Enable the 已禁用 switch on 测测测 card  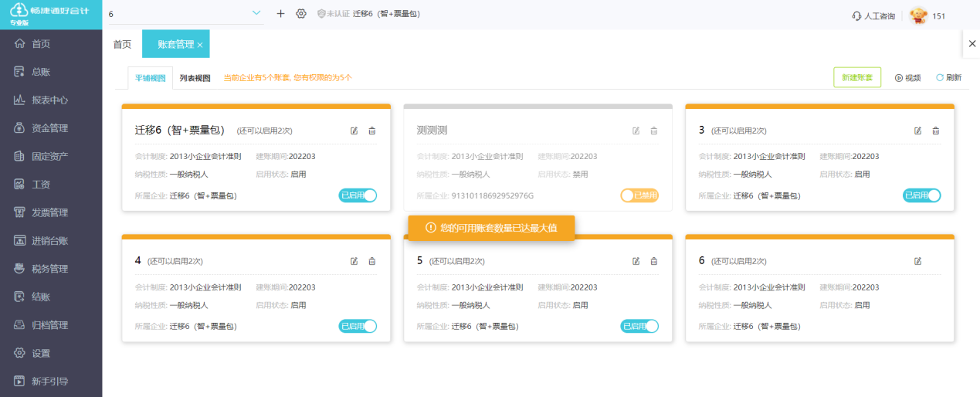coord(639,195)
